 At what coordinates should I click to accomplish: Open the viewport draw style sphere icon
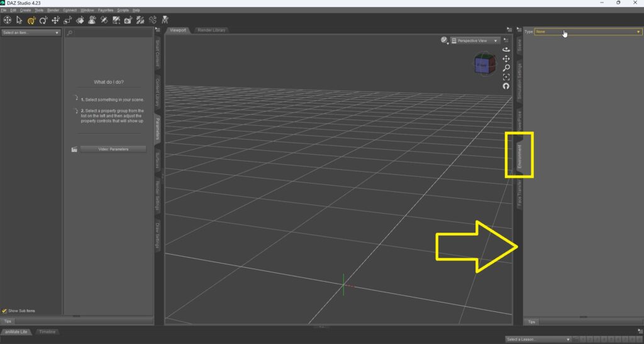pos(444,40)
